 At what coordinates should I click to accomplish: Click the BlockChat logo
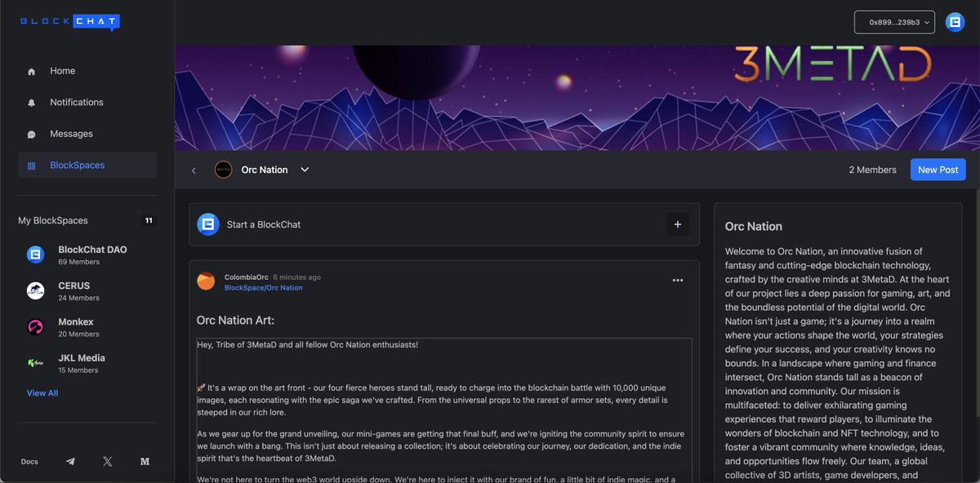pyautogui.click(x=70, y=22)
